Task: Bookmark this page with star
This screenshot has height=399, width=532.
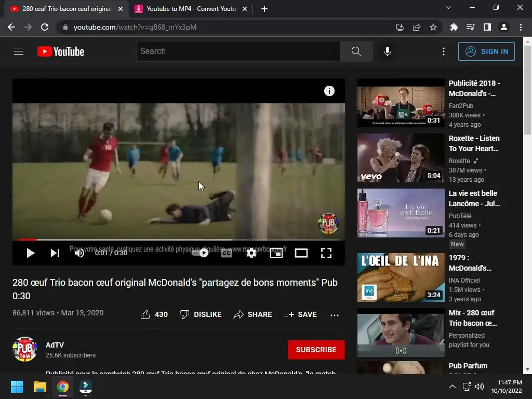Action: [433, 27]
